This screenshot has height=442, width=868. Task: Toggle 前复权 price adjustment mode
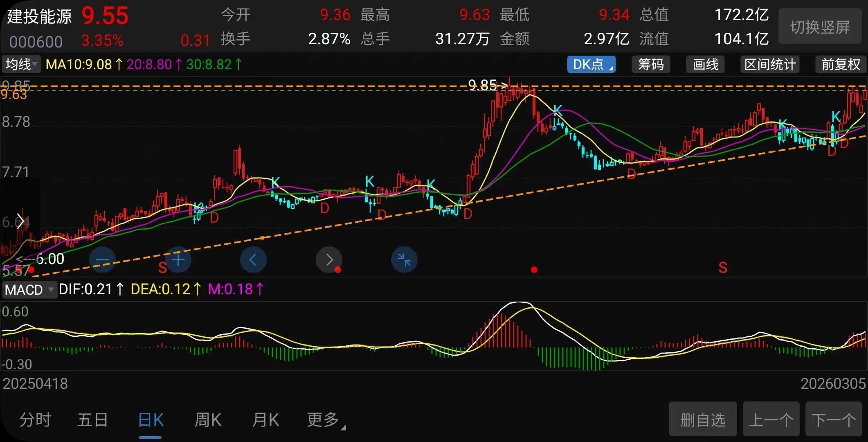click(841, 65)
